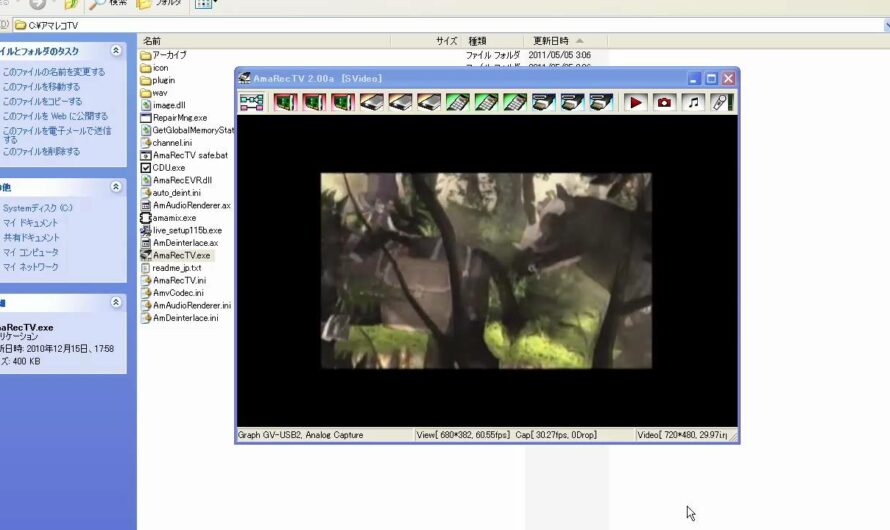Sort files by the 更新日時 column header
The width and height of the screenshot is (890, 530).
(551, 41)
